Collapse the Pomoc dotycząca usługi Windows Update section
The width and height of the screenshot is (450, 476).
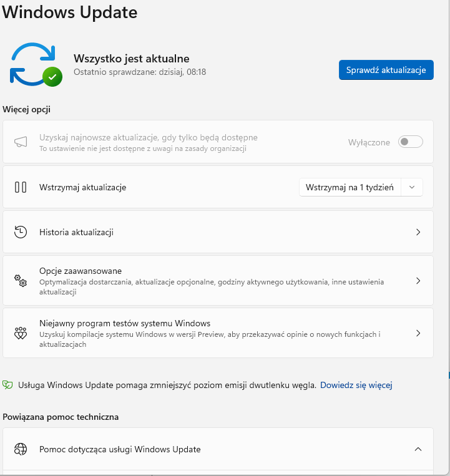pos(418,449)
